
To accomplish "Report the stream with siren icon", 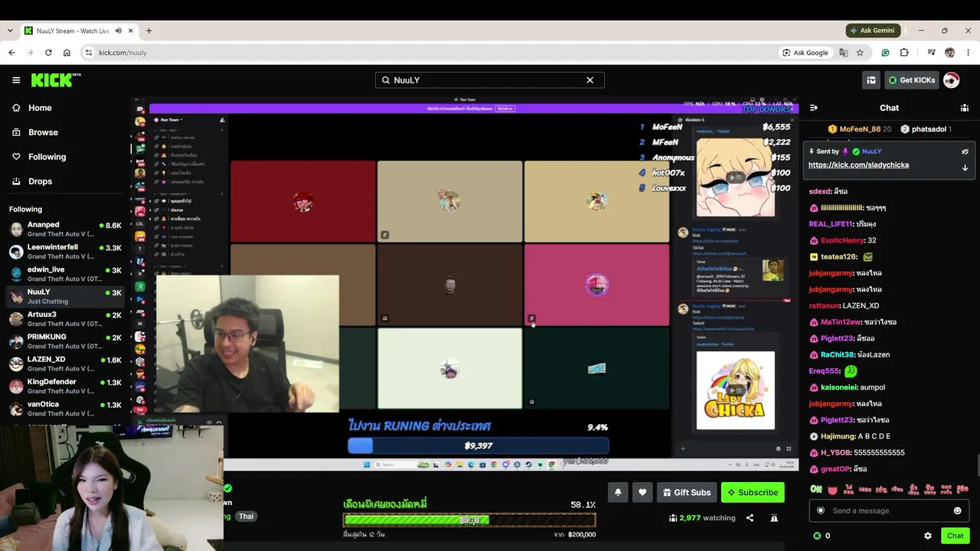I will coord(774,518).
